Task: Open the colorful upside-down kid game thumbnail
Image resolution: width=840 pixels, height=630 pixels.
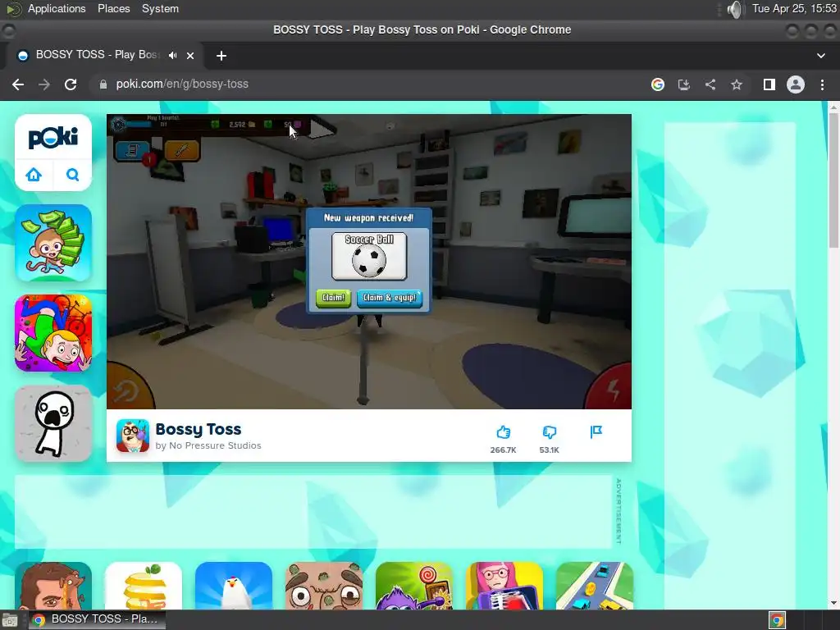Action: (x=53, y=333)
